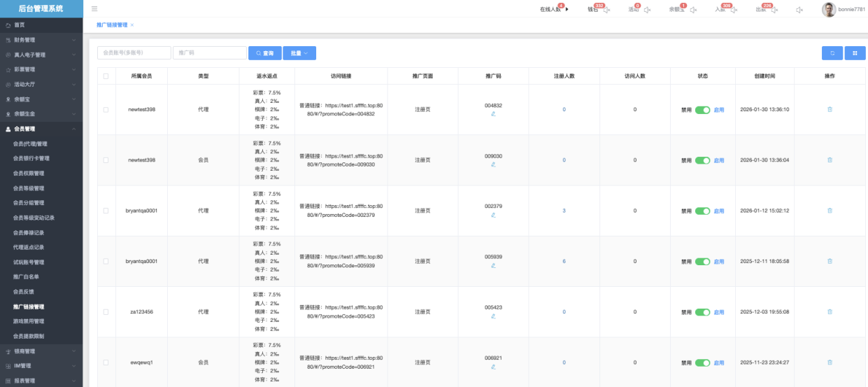This screenshot has height=387, width=868.
Task: Open the grid column settings button
Action: click(x=854, y=53)
